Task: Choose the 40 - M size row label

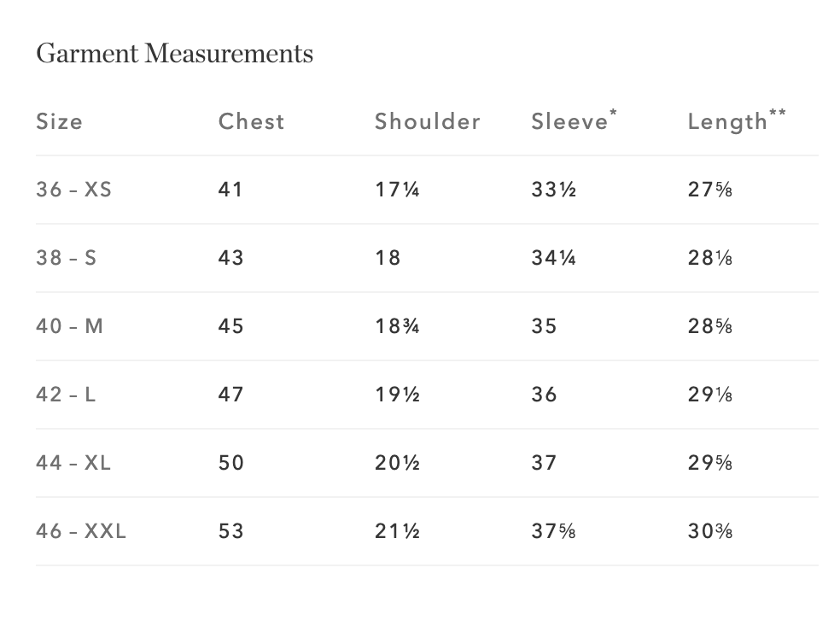Action: click(70, 326)
